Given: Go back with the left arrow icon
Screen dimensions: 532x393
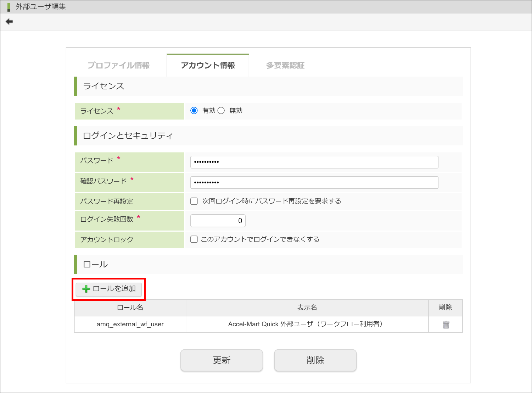Looking at the screenshot, I should point(9,22).
